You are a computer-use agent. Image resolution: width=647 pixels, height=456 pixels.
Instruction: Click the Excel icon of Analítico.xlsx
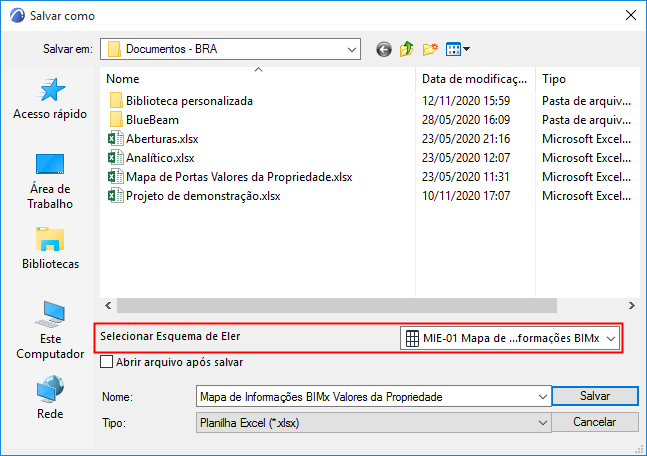[116, 158]
